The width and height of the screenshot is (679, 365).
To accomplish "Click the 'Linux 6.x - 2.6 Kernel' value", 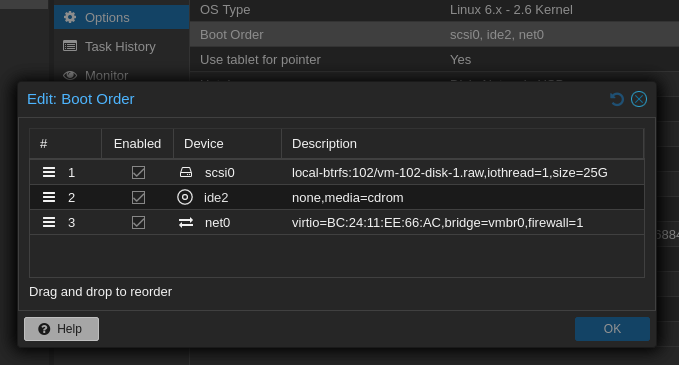I will point(511,10).
